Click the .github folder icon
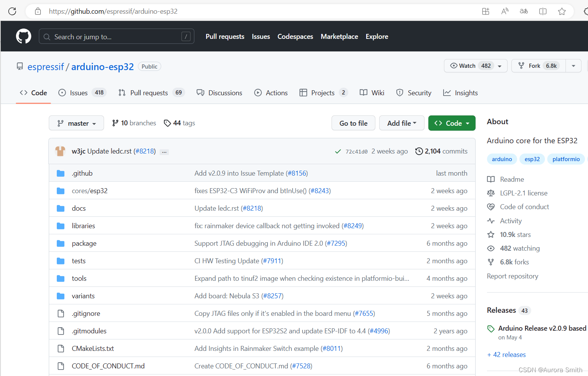The height and width of the screenshot is (376, 588). 61,173
